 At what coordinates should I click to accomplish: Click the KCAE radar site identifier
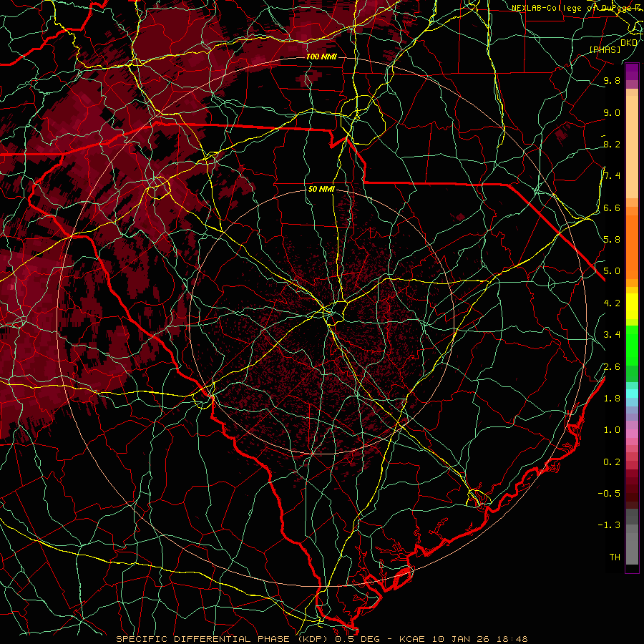[x=412, y=639]
